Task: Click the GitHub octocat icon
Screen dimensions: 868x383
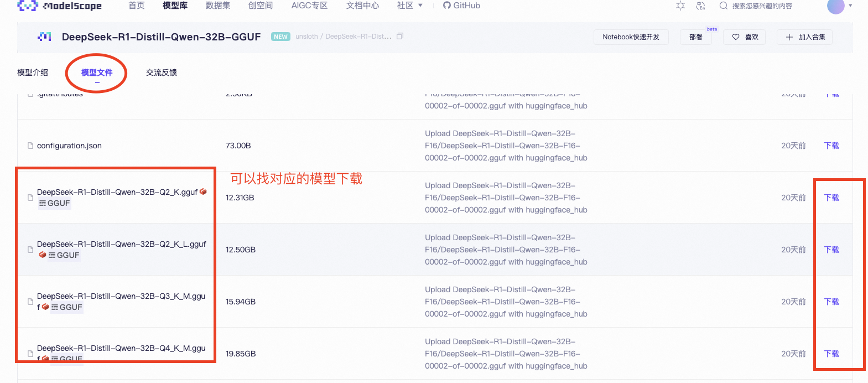Action: (x=446, y=6)
